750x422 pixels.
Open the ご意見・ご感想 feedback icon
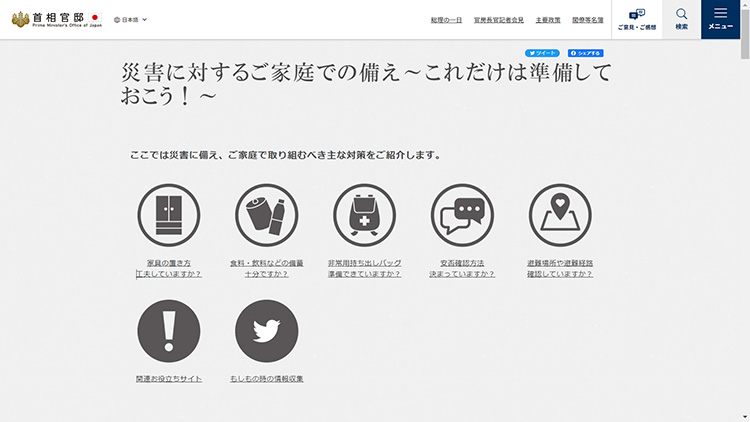point(637,19)
